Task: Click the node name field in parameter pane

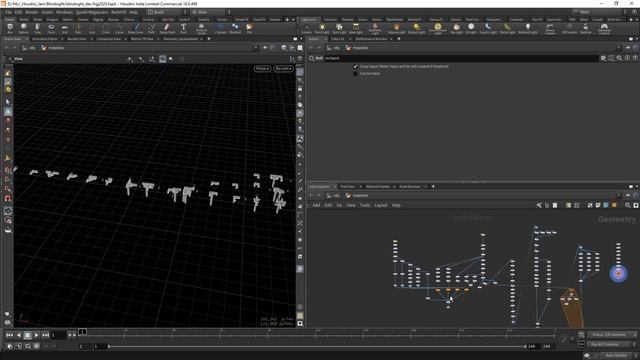Action: [x=461, y=58]
